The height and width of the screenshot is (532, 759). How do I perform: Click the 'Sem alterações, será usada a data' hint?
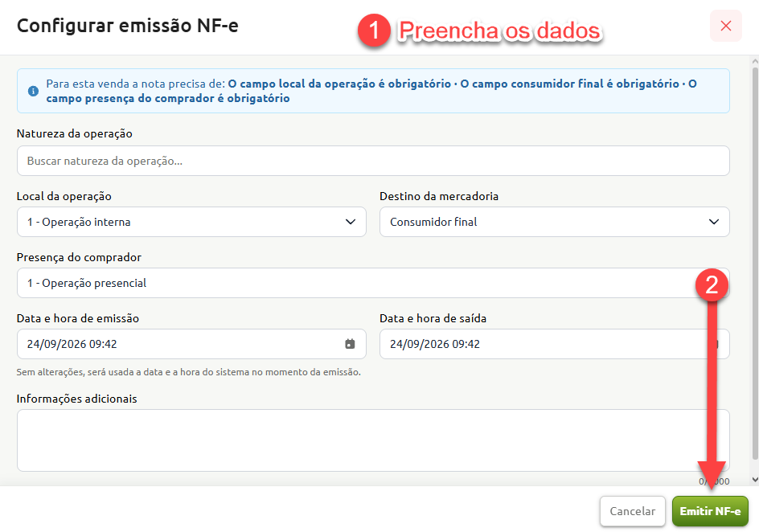189,372
